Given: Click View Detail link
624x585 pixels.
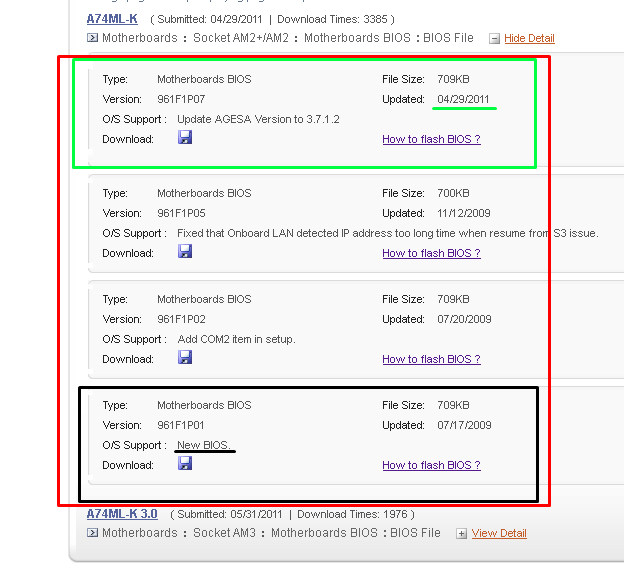Looking at the screenshot, I should point(499,533).
